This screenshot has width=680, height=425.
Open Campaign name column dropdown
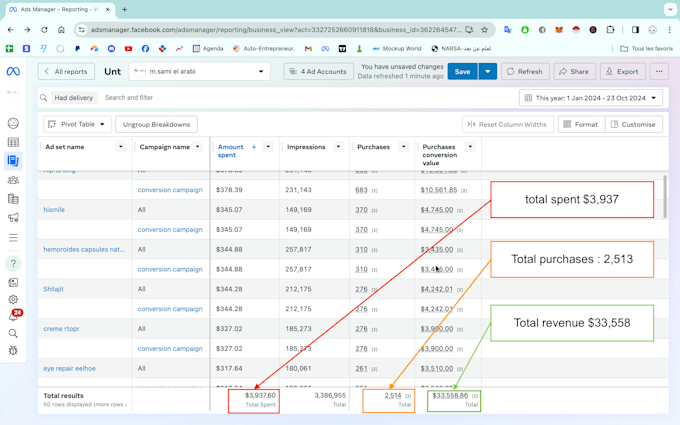click(x=198, y=147)
